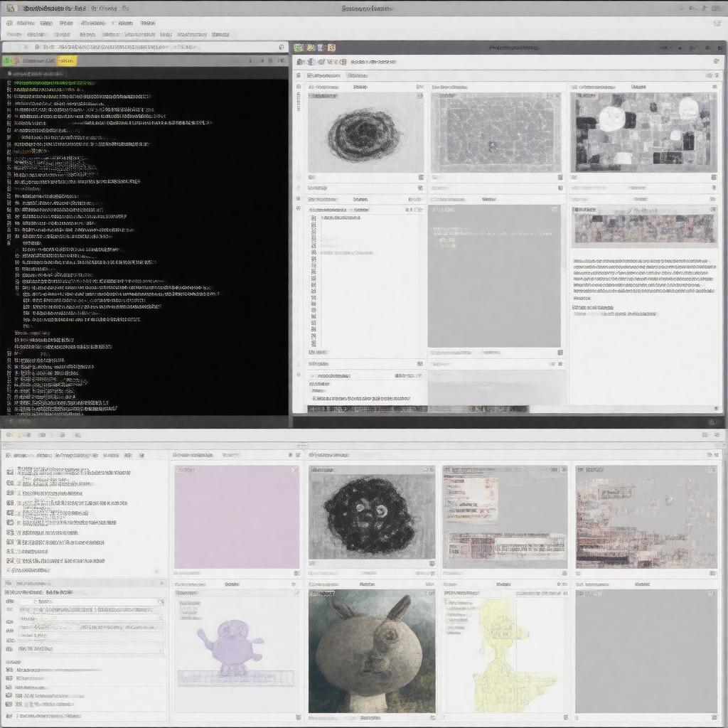
Task: Select the yellow highlighted tab above the terminal
Action: click(66, 61)
